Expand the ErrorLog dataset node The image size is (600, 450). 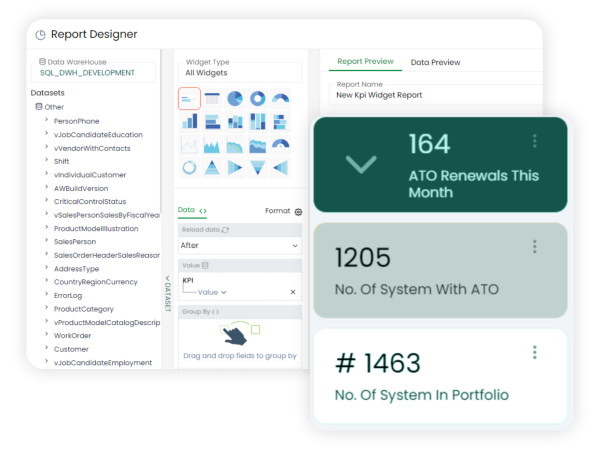click(x=46, y=294)
